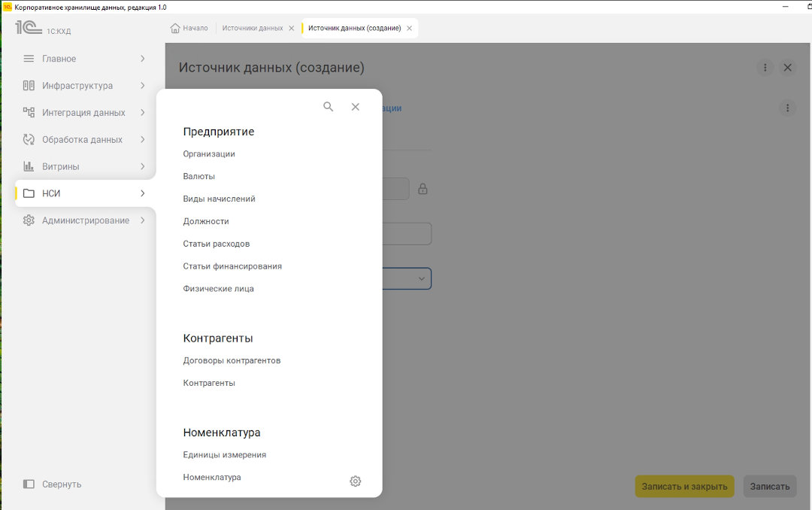Open menu settings gear icon in panel
812x510 pixels.
tap(356, 481)
